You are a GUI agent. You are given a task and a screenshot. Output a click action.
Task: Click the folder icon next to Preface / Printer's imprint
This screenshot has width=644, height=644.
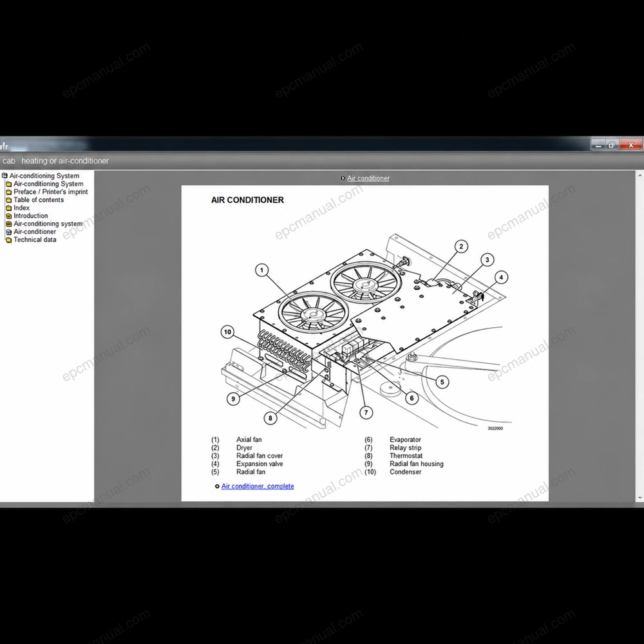click(x=8, y=192)
